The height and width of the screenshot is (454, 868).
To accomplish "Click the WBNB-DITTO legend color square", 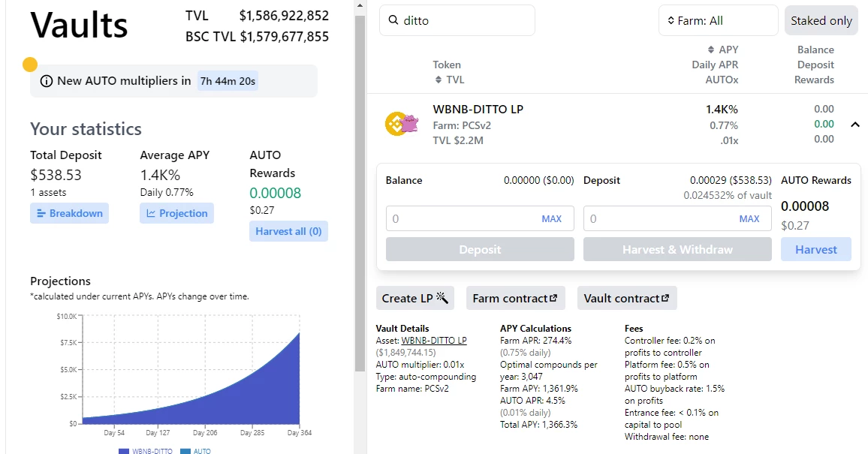I will point(123,451).
